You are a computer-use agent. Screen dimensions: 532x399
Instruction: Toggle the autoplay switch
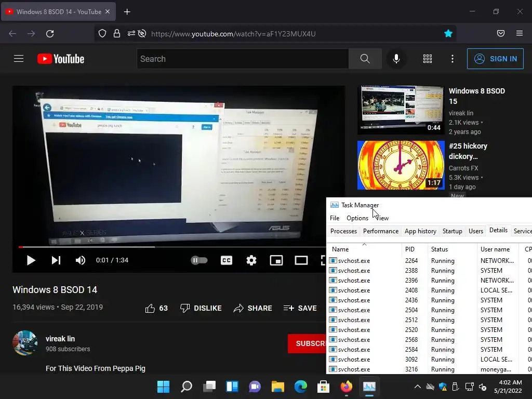199,260
